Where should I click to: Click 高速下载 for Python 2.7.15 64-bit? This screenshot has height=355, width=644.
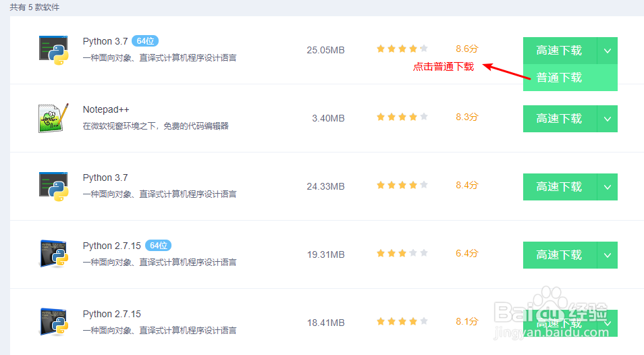pyautogui.click(x=559, y=255)
